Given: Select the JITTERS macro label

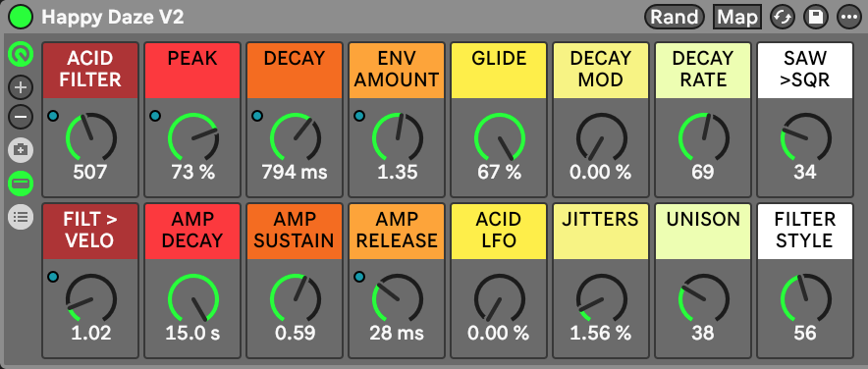Looking at the screenshot, I should [601, 232].
